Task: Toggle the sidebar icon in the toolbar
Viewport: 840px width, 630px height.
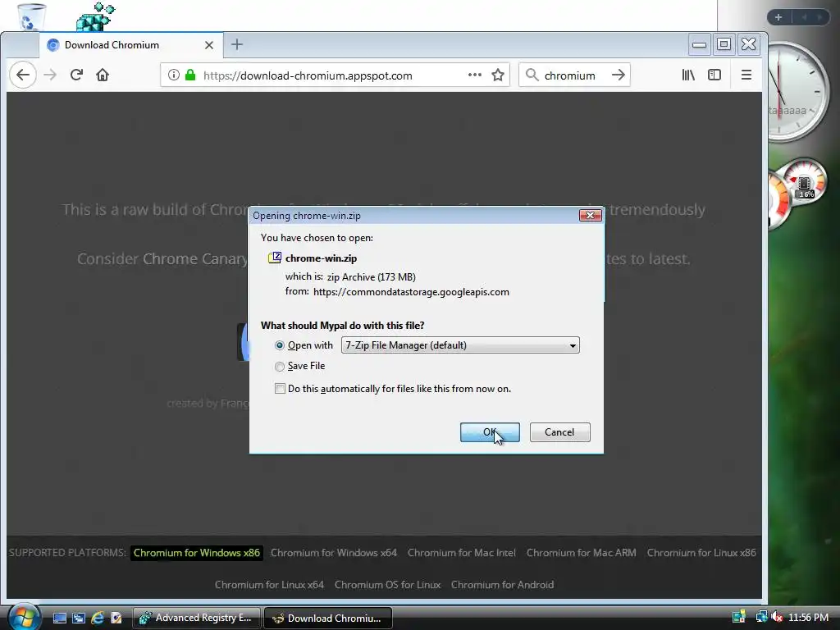Action: [x=714, y=75]
